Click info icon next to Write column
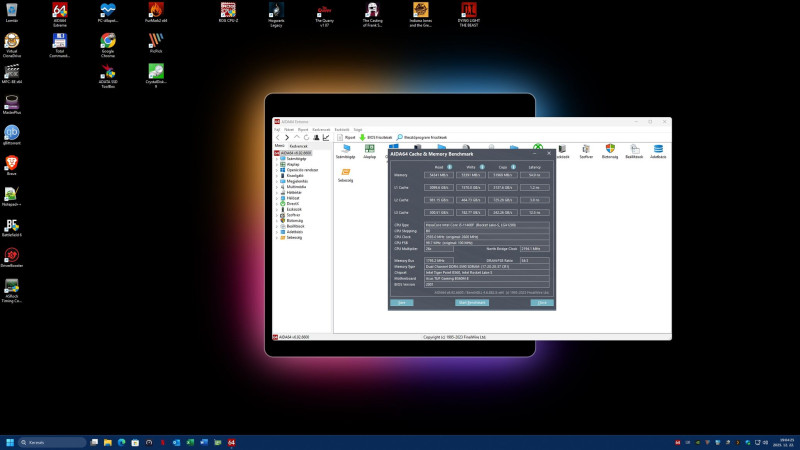This screenshot has width=800, height=450. click(x=482, y=167)
